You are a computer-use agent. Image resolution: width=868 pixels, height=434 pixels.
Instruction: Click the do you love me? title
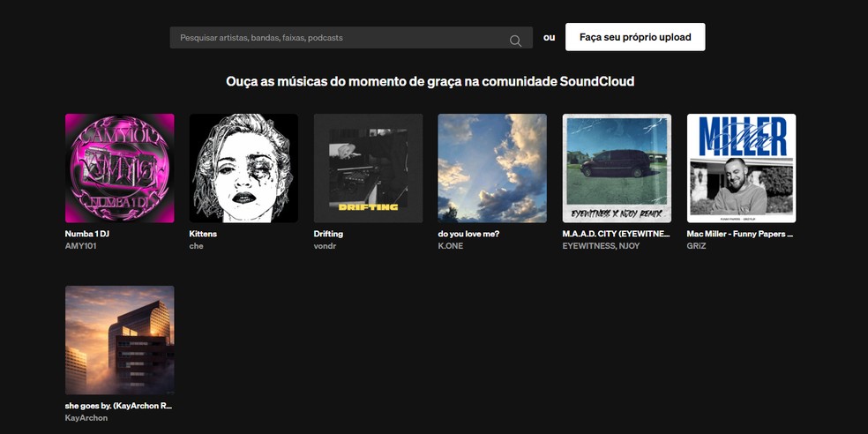pyautogui.click(x=469, y=234)
